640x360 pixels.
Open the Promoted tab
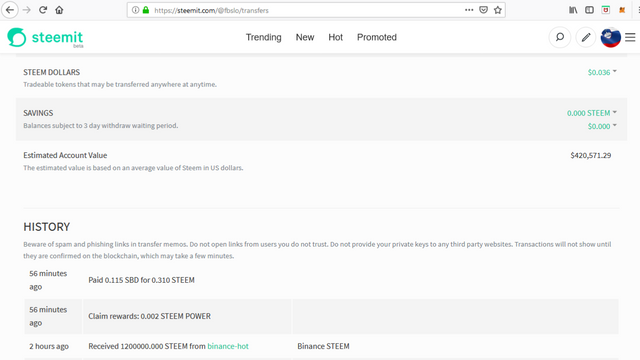click(x=377, y=37)
